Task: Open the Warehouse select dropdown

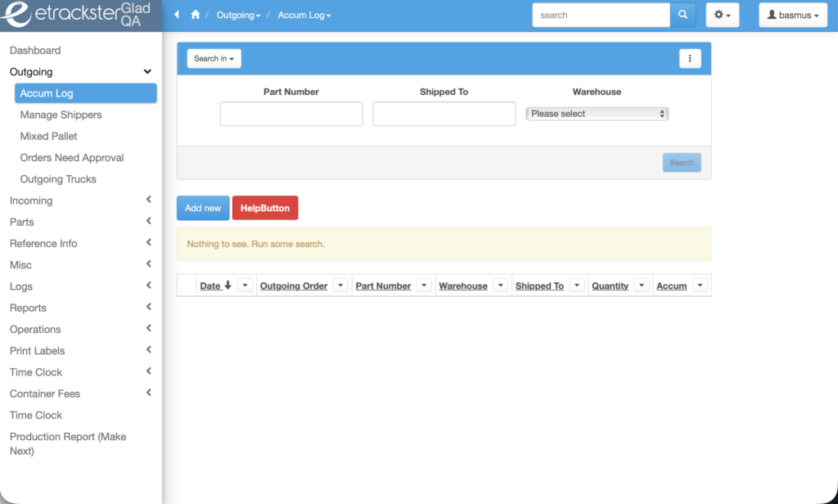Action: tap(597, 114)
